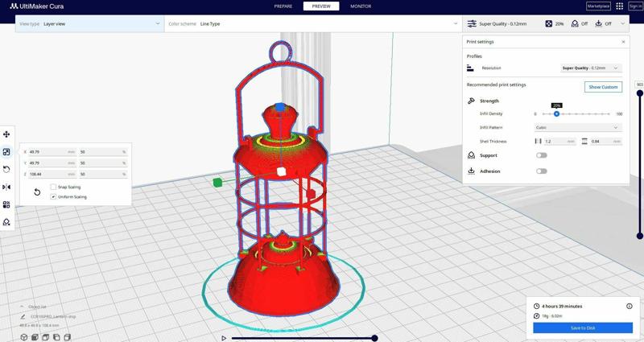Click the X scale percent field
This screenshot has width=644, height=342.
pos(103,152)
